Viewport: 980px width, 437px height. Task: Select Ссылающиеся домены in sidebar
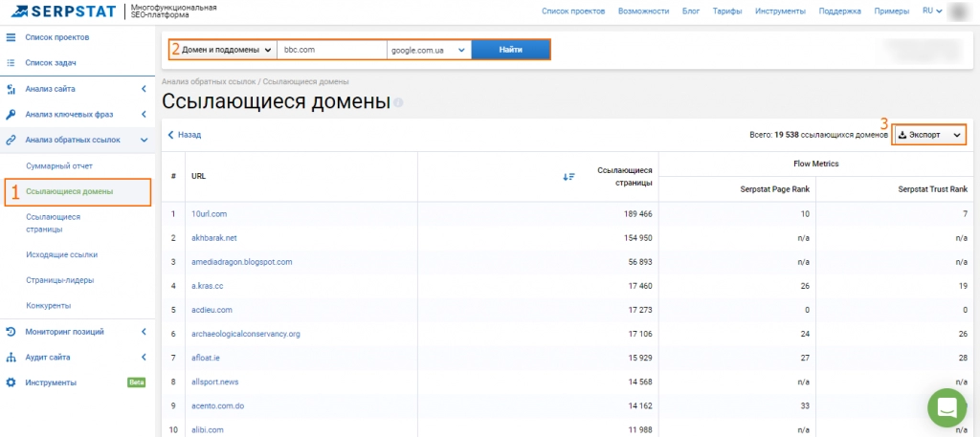click(x=69, y=191)
